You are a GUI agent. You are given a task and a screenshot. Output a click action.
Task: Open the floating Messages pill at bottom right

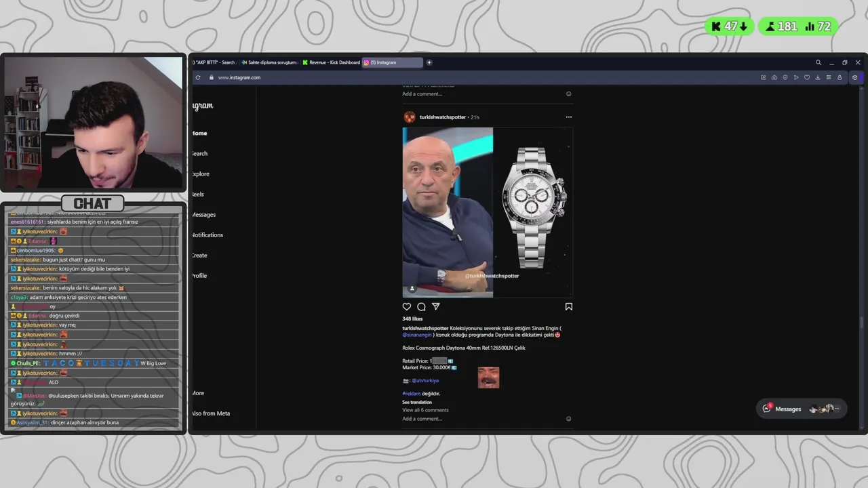pos(802,409)
